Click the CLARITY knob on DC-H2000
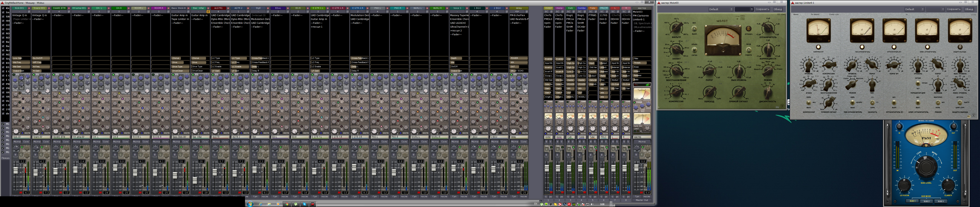Image resolution: width=980 pixels, height=207 pixels. point(948,186)
